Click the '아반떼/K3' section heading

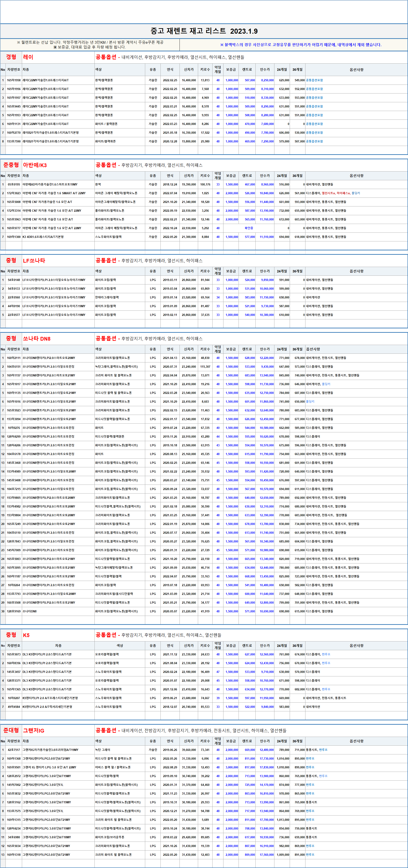click(x=35, y=165)
